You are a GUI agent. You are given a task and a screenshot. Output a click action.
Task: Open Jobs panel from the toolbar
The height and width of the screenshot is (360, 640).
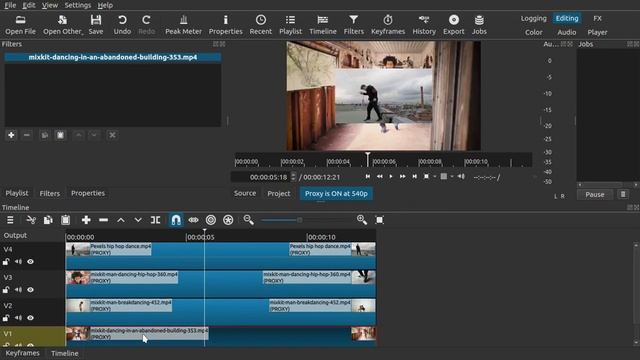click(x=479, y=24)
